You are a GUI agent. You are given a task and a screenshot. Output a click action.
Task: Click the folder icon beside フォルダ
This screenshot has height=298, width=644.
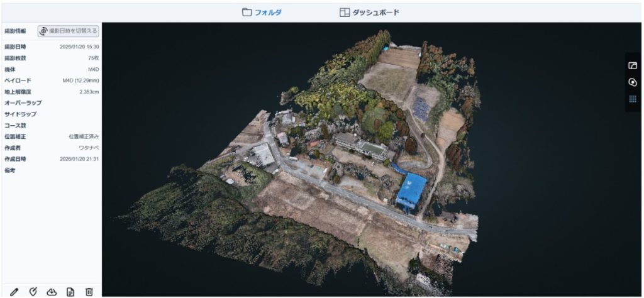[247, 12]
